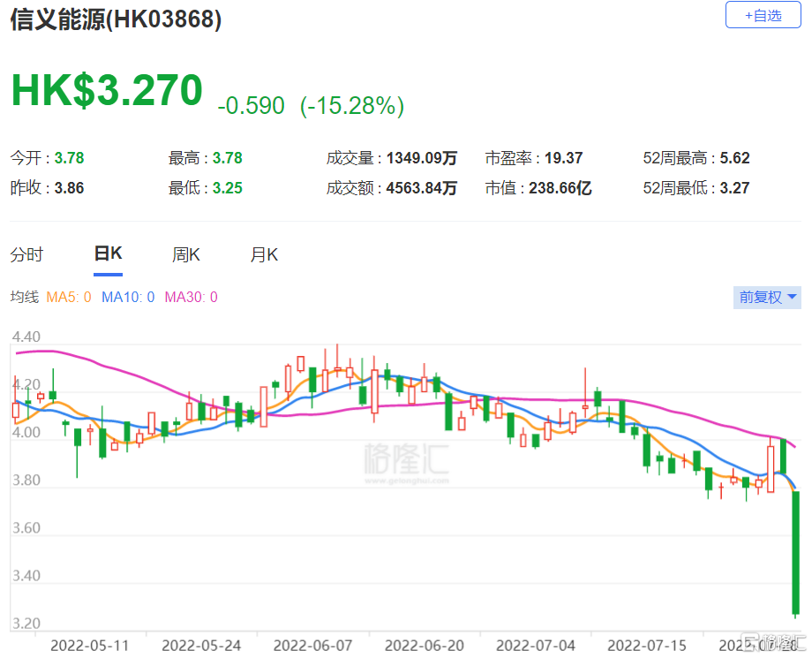This screenshot has height=658, width=812.
Task: Click the 最高 high value 3.78
Action: 228,158
